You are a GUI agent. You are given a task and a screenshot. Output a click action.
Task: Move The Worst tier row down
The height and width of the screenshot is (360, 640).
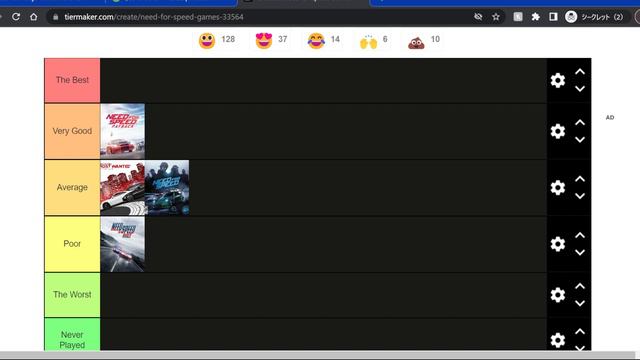pyautogui.click(x=580, y=303)
